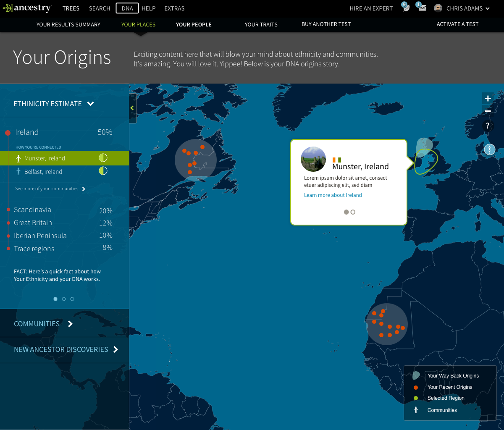The image size is (504, 430).
Task: Select the Belfast, Ireland community label
Action: pyautogui.click(x=43, y=172)
